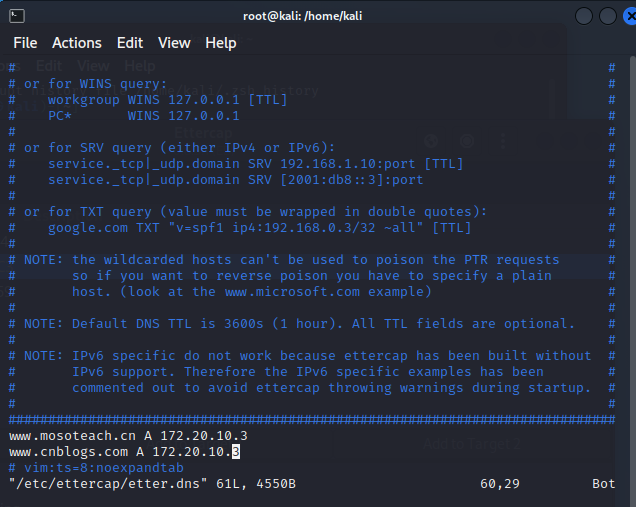
Task: Close the terminal window
Action: point(629,16)
